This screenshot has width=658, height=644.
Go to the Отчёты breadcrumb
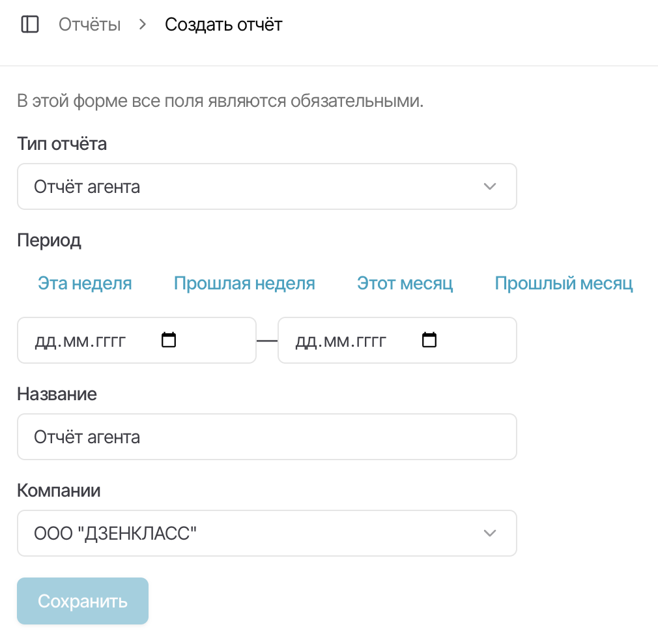tap(89, 25)
